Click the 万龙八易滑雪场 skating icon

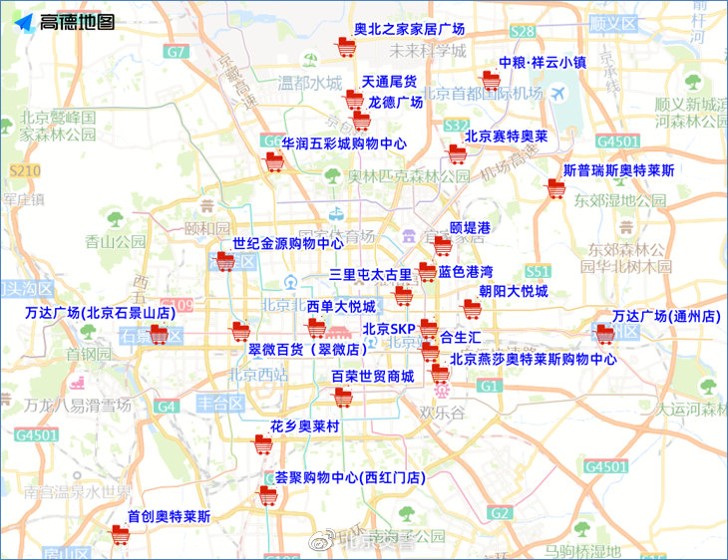tap(77, 383)
